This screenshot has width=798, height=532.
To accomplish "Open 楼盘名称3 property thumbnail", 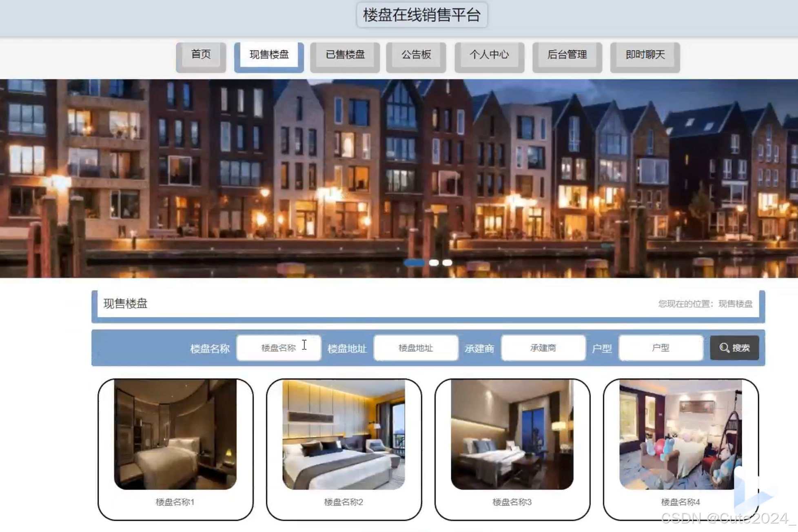I will pos(512,435).
